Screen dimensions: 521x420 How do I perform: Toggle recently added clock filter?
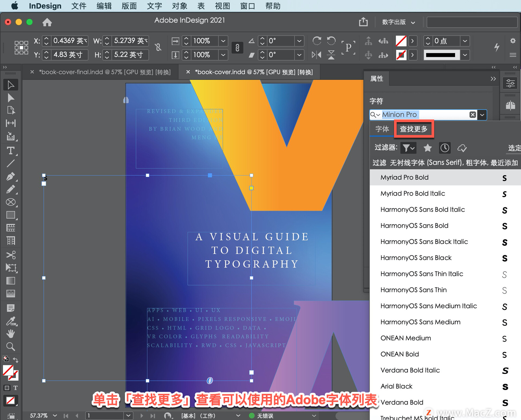445,148
